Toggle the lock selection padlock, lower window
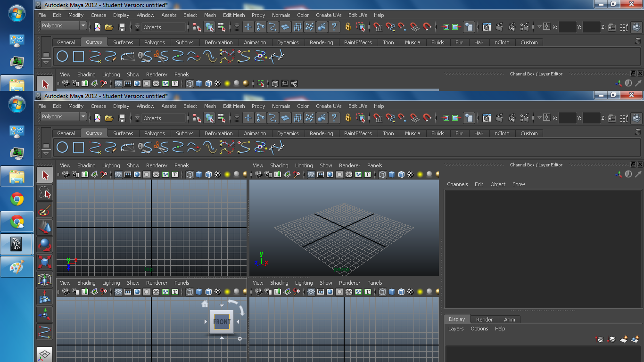The image size is (644, 362). click(x=348, y=118)
